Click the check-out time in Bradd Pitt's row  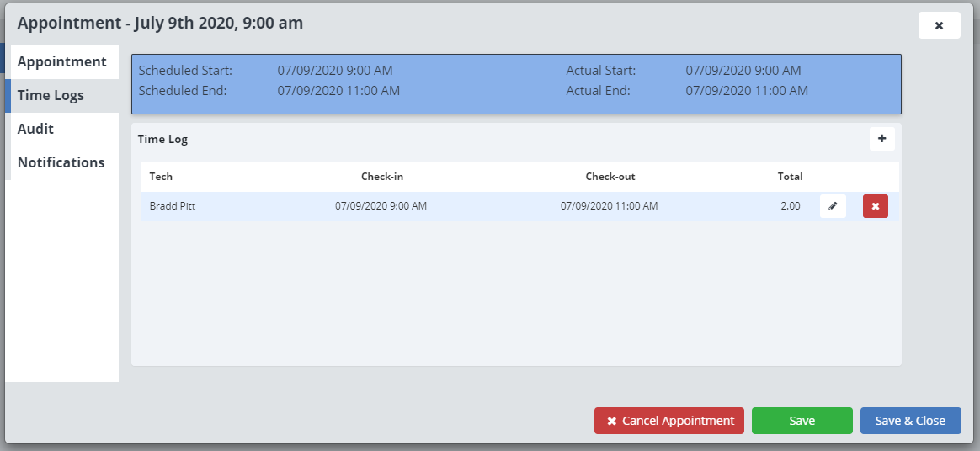click(609, 206)
